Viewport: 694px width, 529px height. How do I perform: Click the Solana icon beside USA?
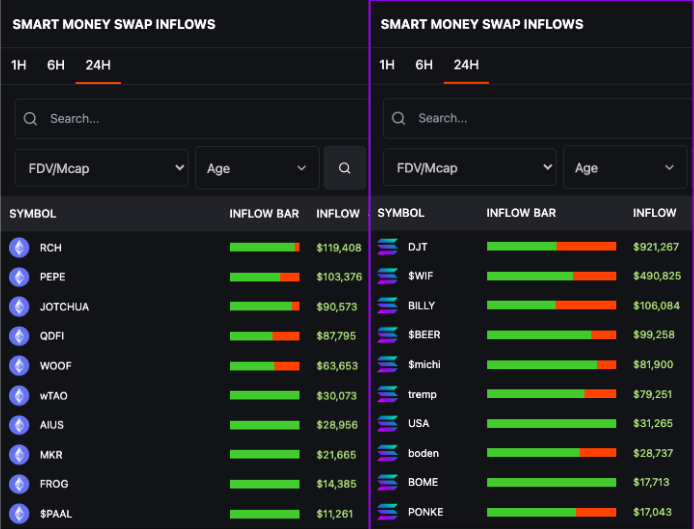[387, 423]
